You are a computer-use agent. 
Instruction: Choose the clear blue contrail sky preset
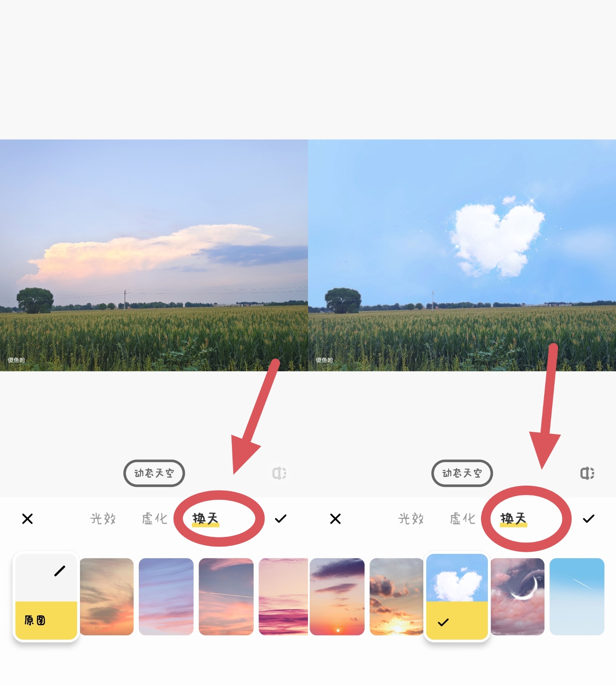(x=577, y=596)
